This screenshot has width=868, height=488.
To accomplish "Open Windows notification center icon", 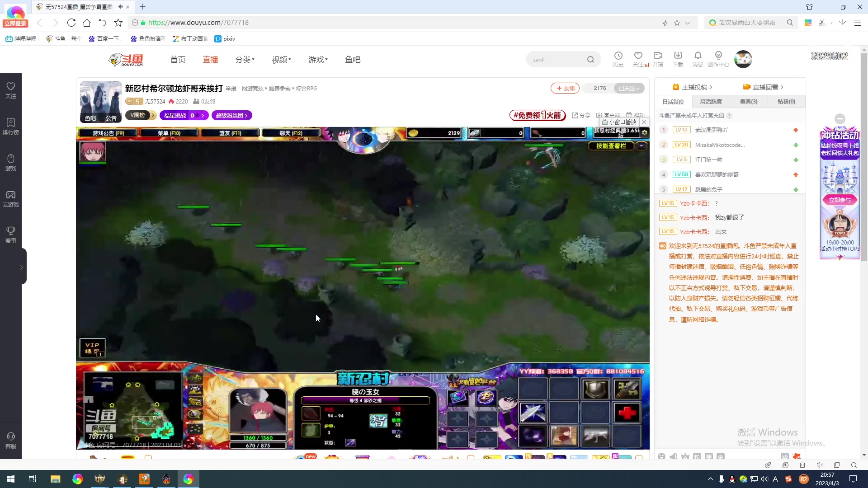I will point(853,479).
